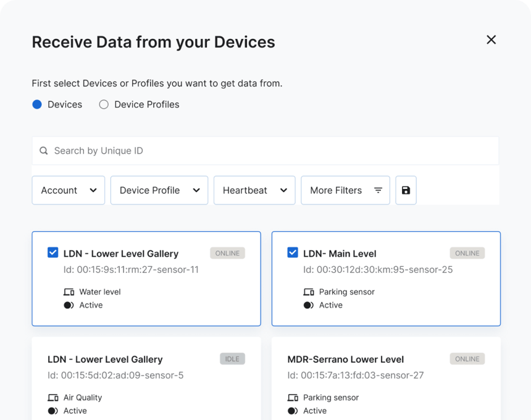Click active status icon on LDN- Main Level
The height and width of the screenshot is (420, 531).
click(x=309, y=305)
